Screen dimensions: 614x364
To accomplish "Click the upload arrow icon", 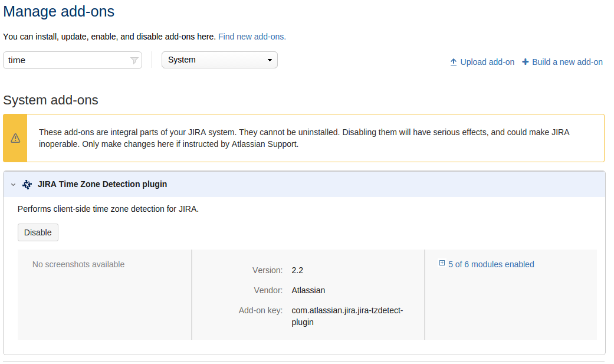I will 454,62.
